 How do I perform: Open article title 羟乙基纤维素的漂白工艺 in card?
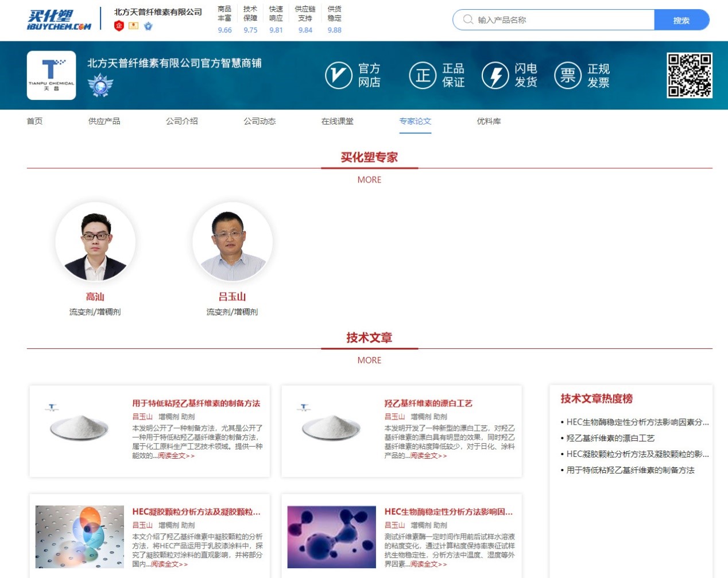[428, 404]
